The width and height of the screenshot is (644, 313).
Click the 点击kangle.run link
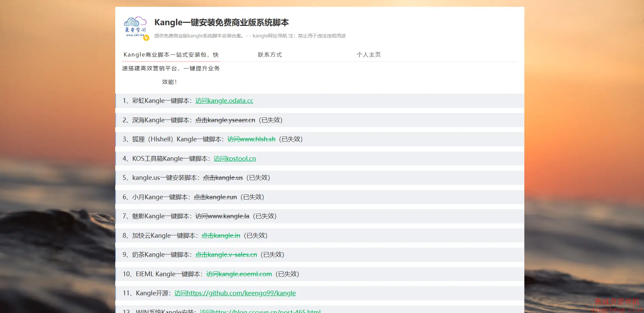click(215, 197)
